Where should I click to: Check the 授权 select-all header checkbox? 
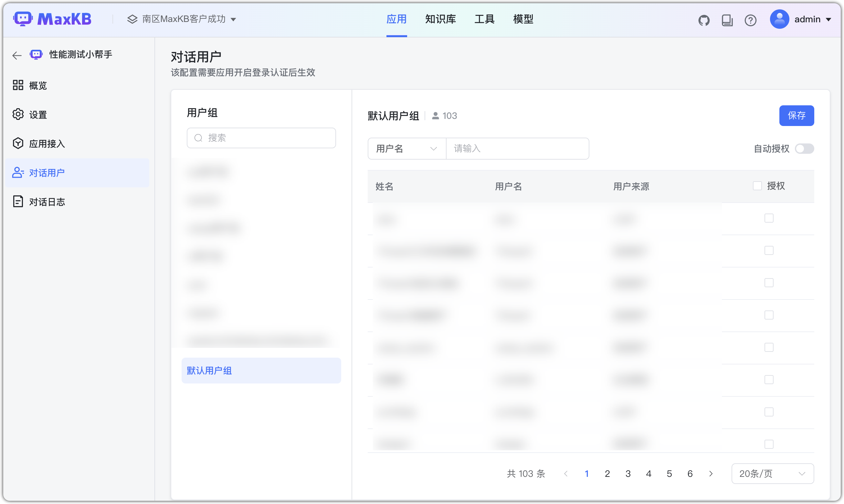757,186
